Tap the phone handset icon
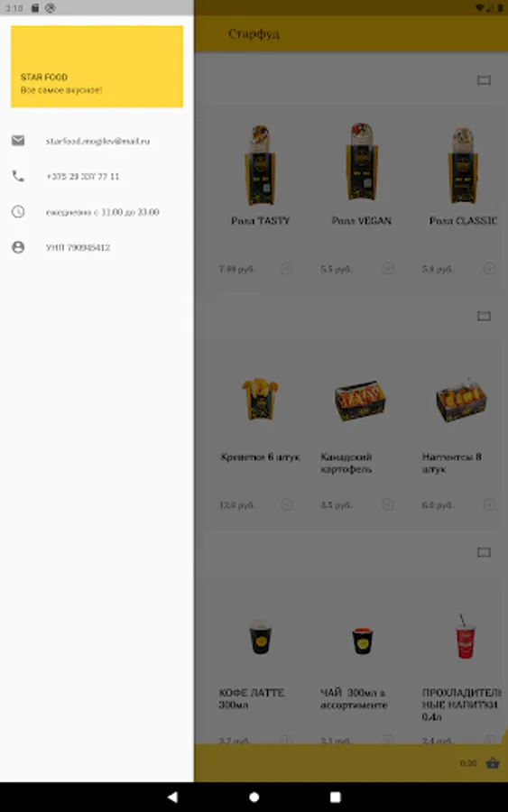 click(18, 176)
